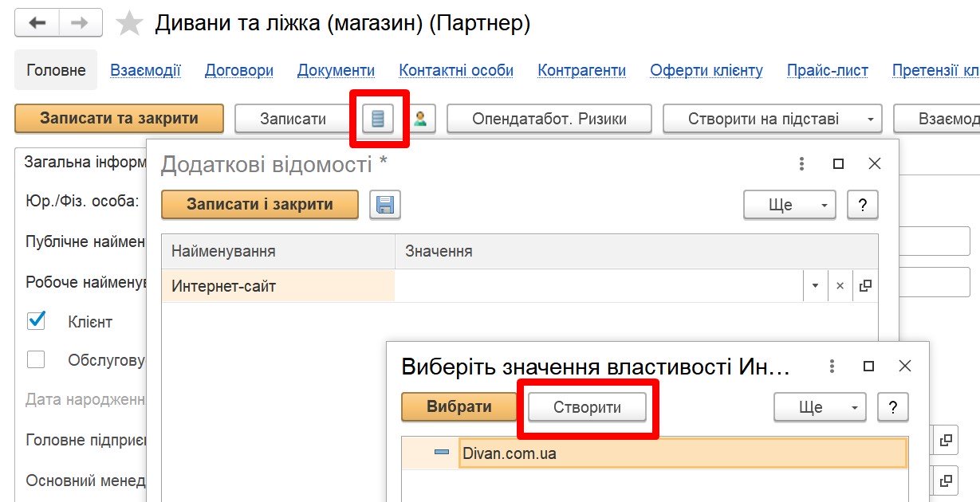Uncheck the Клієнт checkbox
The image size is (980, 502).
[x=36, y=321]
